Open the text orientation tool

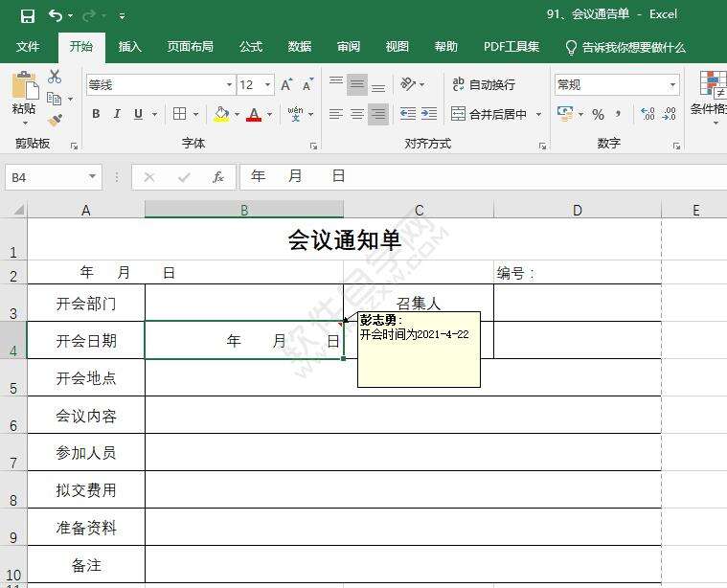tap(408, 84)
